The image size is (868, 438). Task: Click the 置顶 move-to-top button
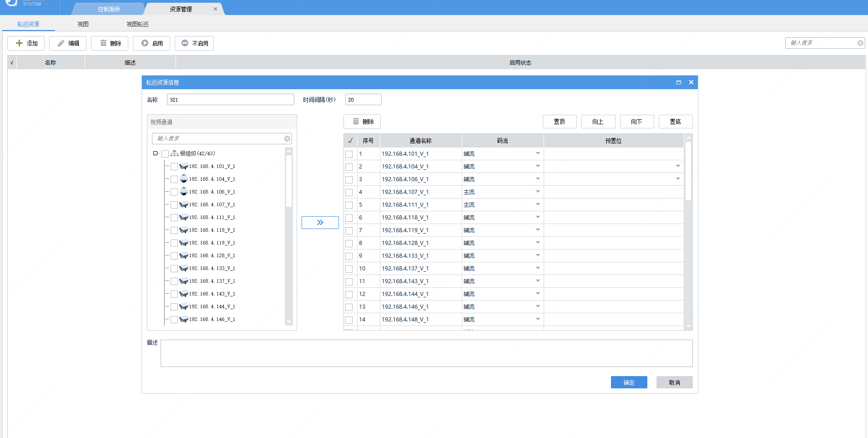point(560,122)
